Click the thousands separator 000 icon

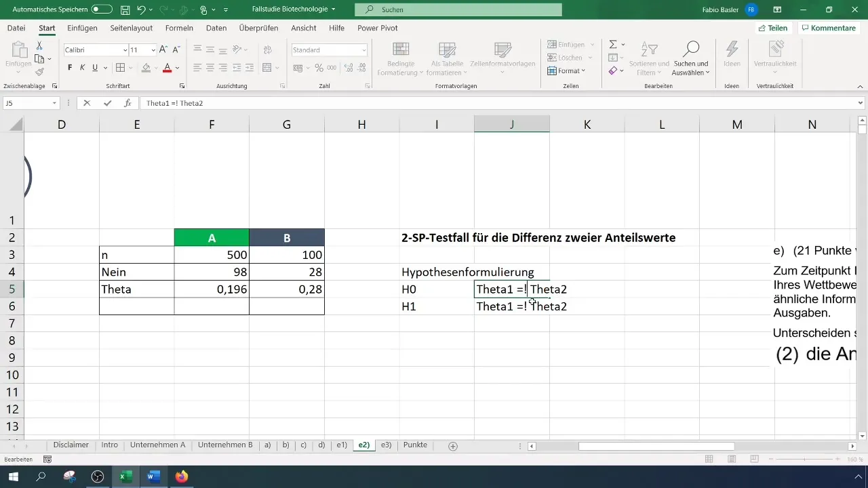[332, 68]
